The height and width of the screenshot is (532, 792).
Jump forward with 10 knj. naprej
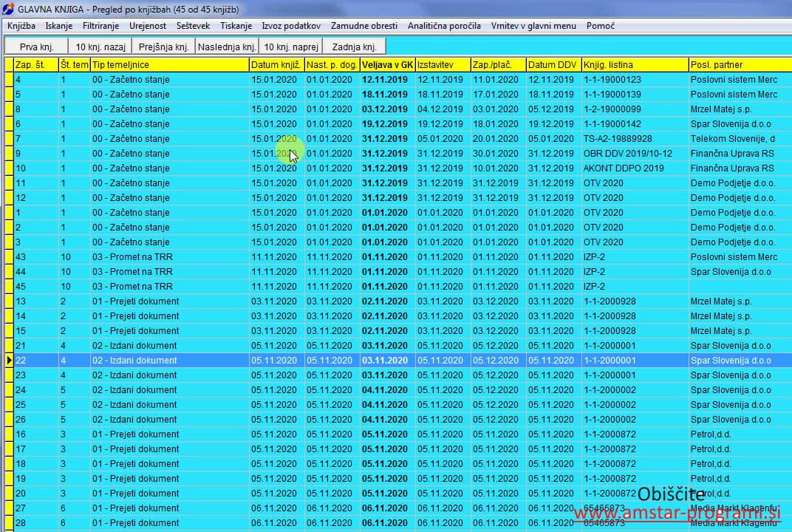click(291, 47)
